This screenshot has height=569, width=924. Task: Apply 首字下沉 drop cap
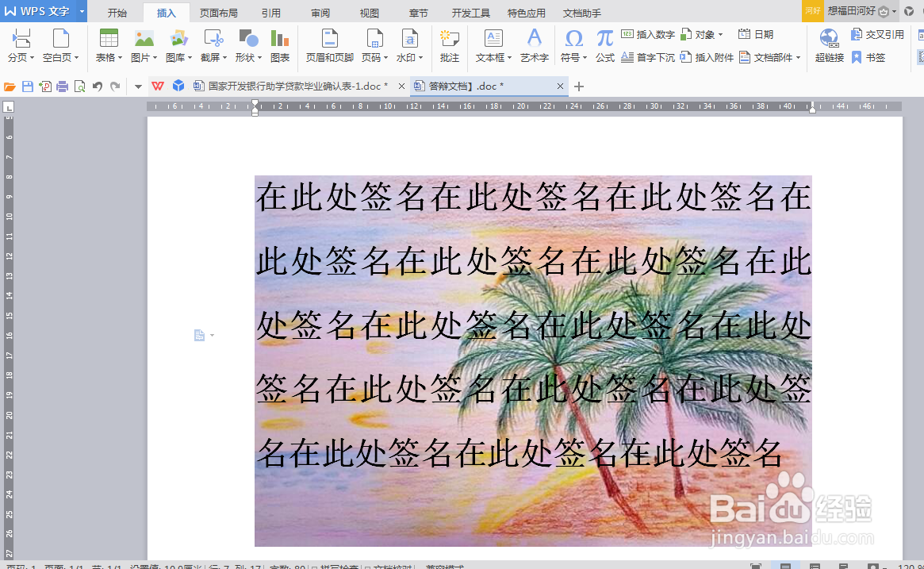(x=648, y=57)
